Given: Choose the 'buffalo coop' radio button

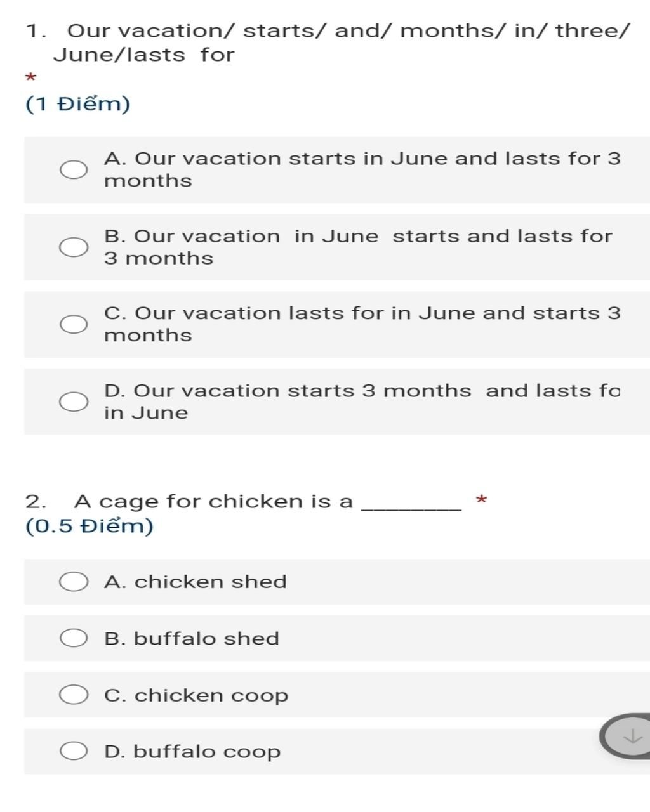Looking at the screenshot, I should (x=74, y=751).
